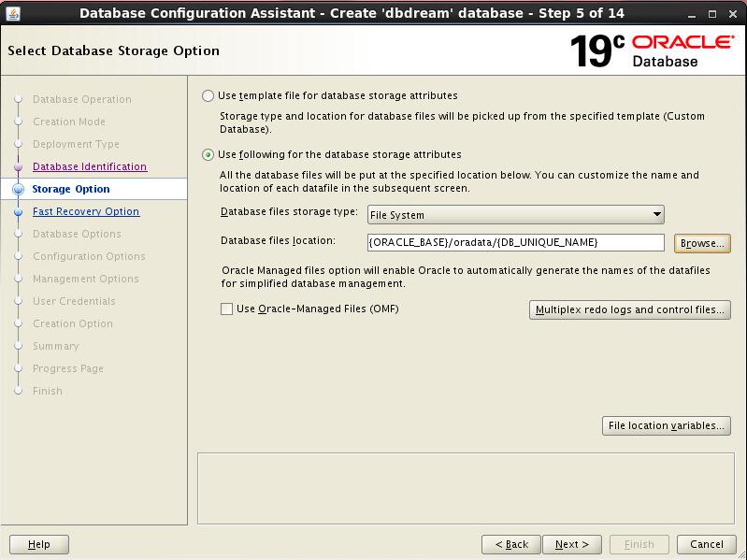Go Back to previous step
This screenshot has height=560, width=747.
(511, 544)
